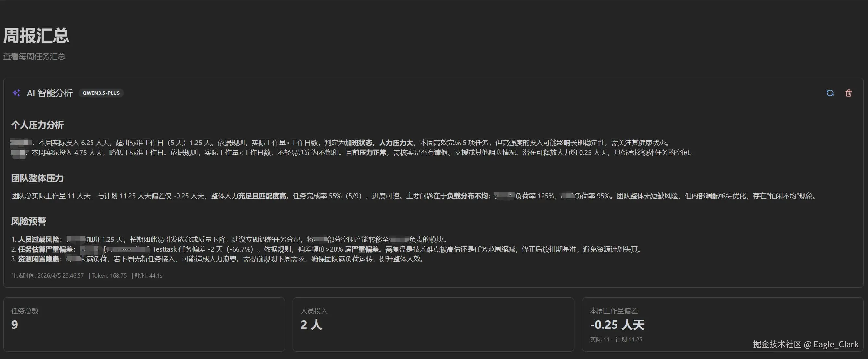Select the 团队整体压力 section heading
The width and height of the screenshot is (868, 359).
[37, 178]
